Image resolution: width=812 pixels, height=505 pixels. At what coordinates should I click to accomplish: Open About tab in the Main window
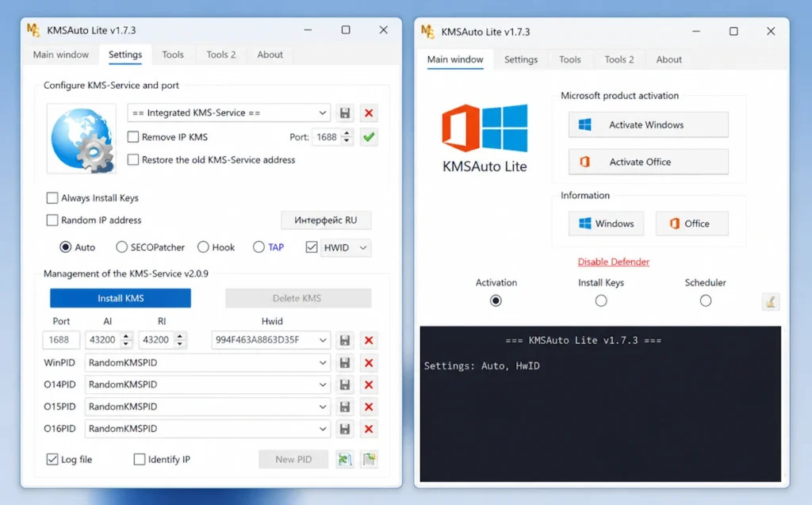(668, 59)
